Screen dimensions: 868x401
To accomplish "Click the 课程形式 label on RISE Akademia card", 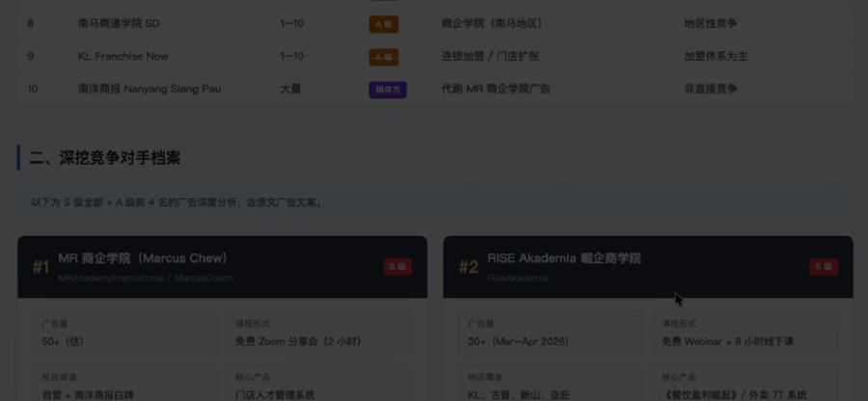I will [x=679, y=324].
